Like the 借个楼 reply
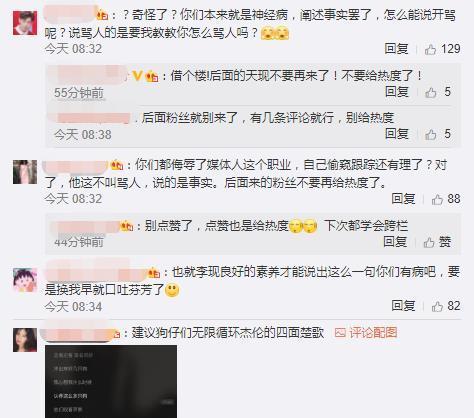The height and width of the screenshot is (418, 474). click(x=438, y=92)
